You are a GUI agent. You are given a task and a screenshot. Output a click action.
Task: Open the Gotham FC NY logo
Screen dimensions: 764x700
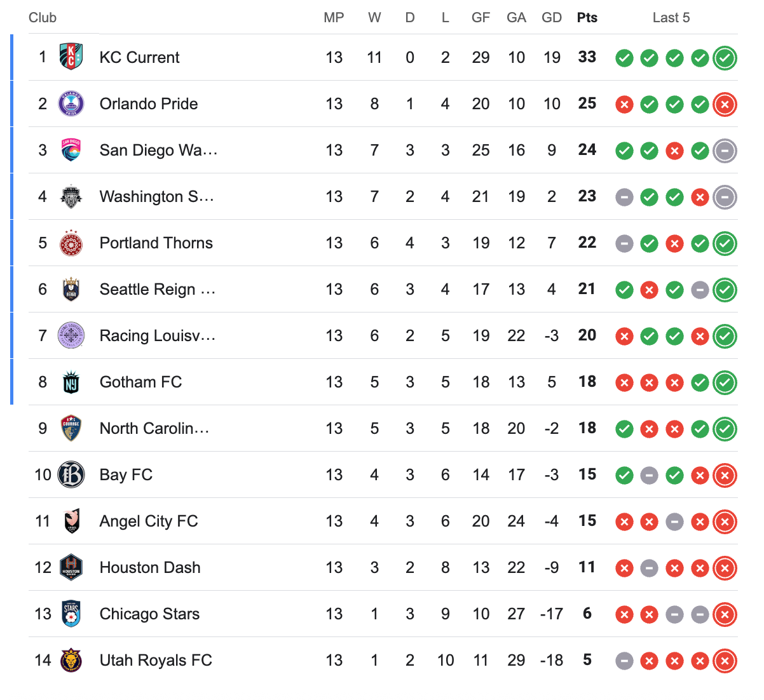[71, 382]
